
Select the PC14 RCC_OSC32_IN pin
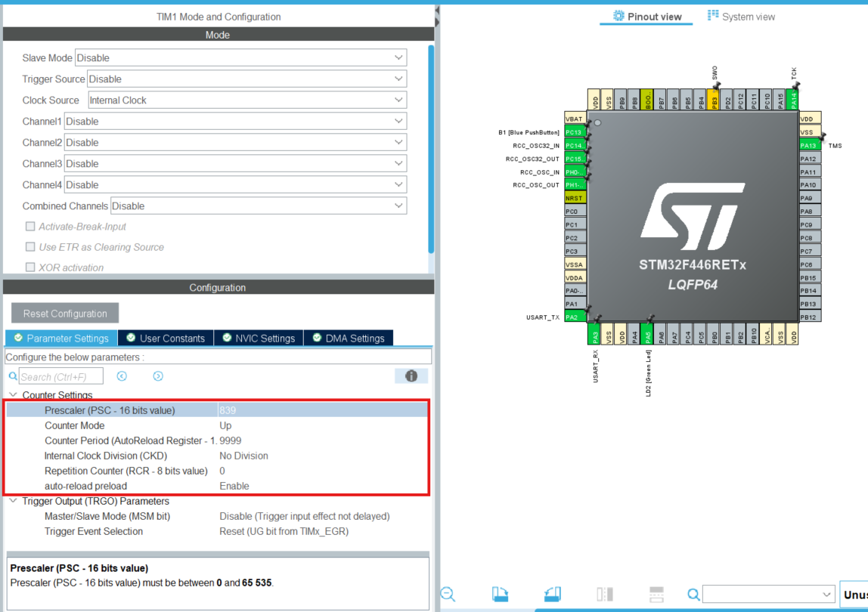(575, 146)
